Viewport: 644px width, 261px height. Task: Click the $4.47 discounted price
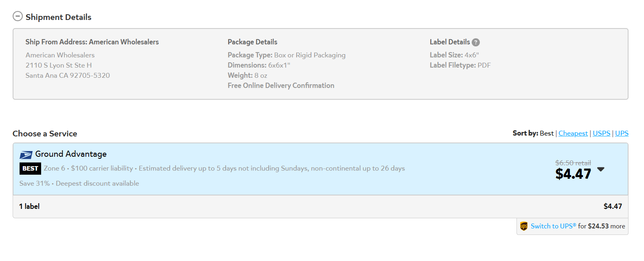(573, 174)
